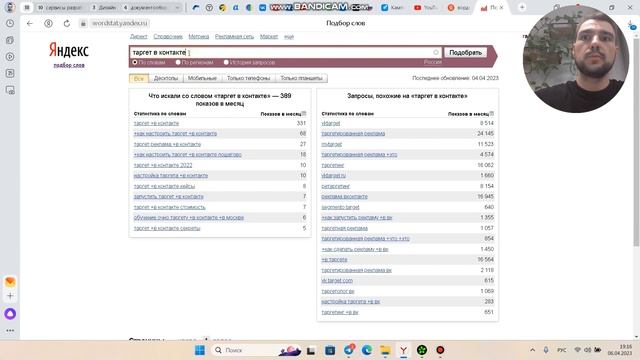Image resolution: width=640 pixels, height=360 pixels.
Task: Open the 'ещё' services menu link
Action: pyautogui.click(x=289, y=37)
